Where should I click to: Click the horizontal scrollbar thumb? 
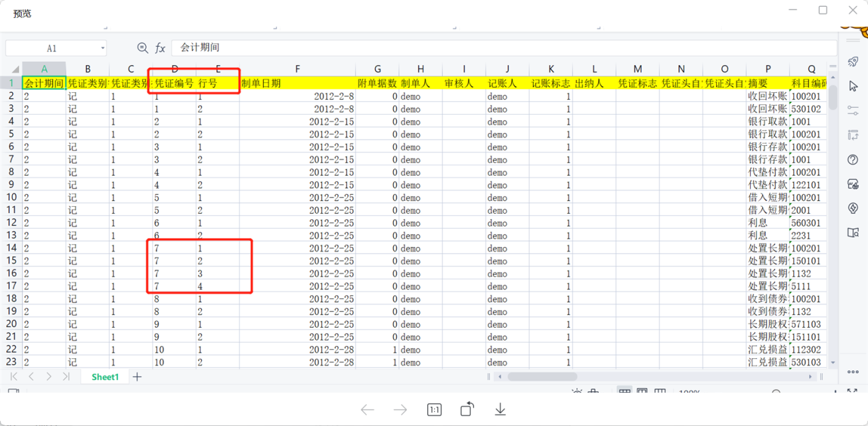click(542, 376)
